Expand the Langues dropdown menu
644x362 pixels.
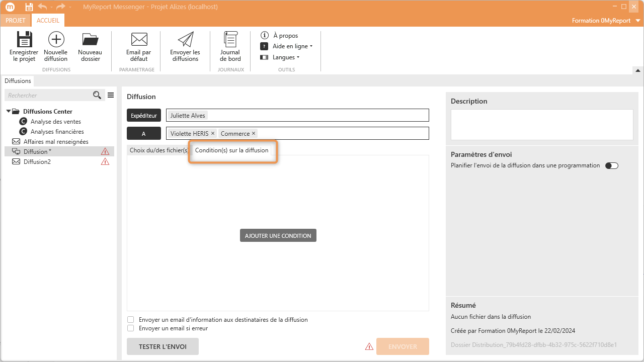(285, 57)
